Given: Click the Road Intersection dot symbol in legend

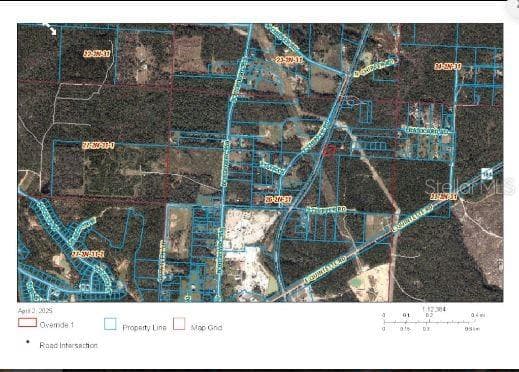Looking at the screenshot, I should pos(28,342).
